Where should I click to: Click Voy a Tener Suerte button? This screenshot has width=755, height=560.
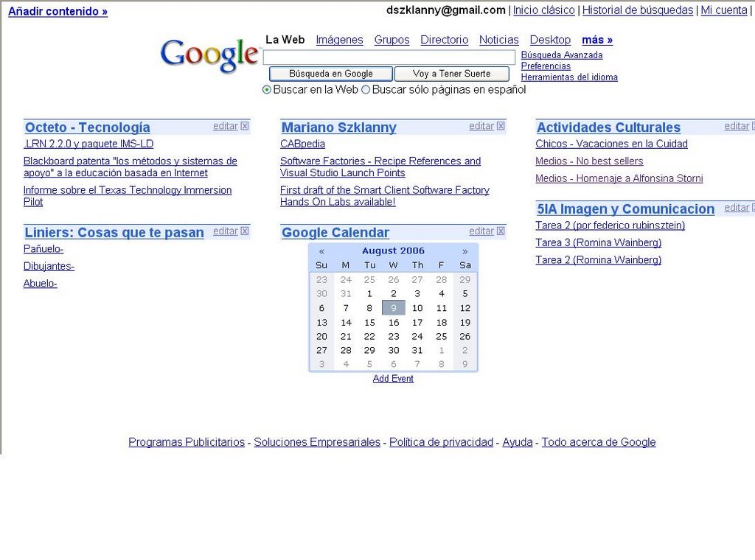click(x=452, y=74)
